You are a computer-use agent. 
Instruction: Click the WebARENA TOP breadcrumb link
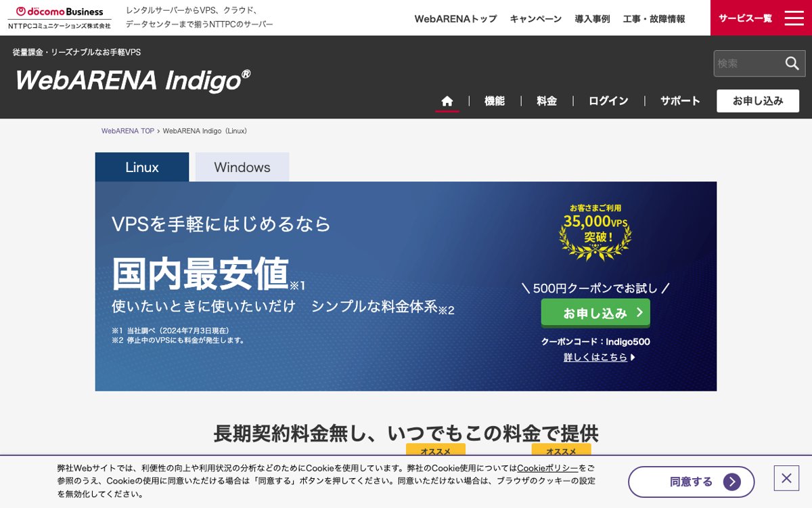click(128, 131)
